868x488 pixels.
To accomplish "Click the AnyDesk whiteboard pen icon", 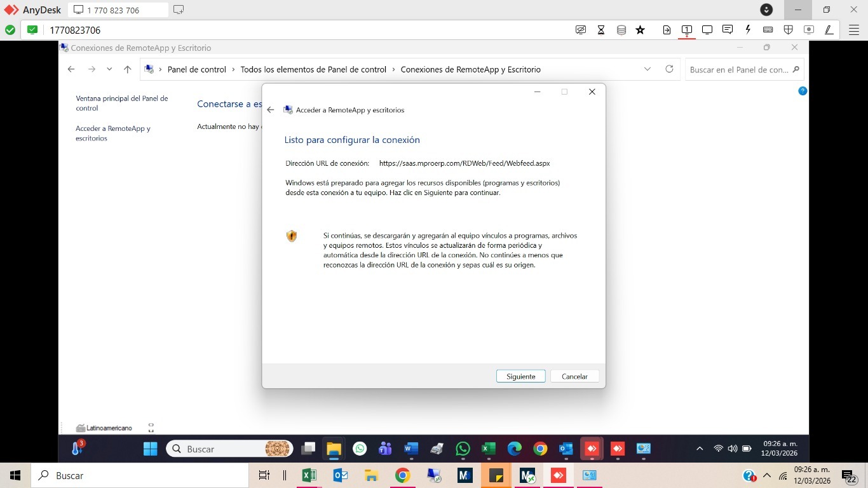I will tap(829, 30).
